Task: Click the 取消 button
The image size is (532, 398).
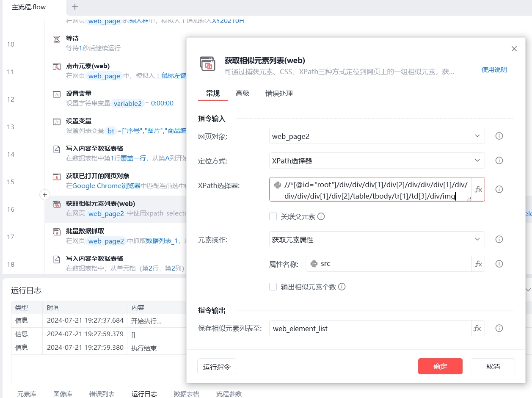Action: 493,366
